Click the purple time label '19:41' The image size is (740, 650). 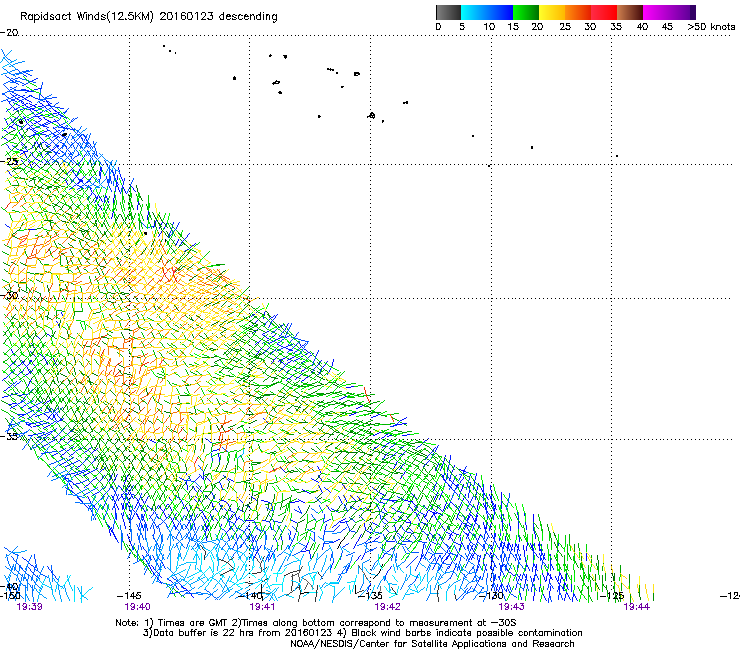(x=262, y=607)
